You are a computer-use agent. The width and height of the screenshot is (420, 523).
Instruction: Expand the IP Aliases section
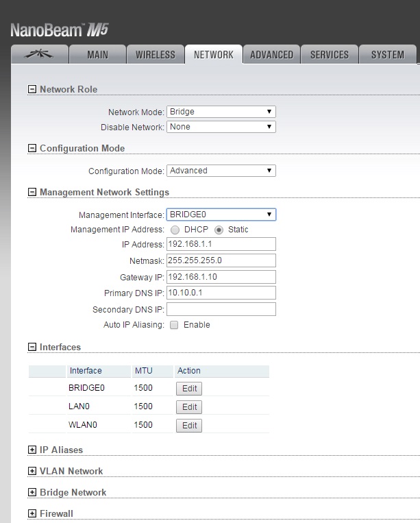pyautogui.click(x=32, y=450)
